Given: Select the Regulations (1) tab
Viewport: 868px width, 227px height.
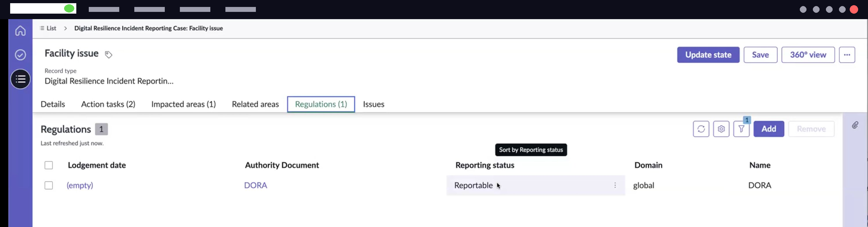Looking at the screenshot, I should click(321, 104).
